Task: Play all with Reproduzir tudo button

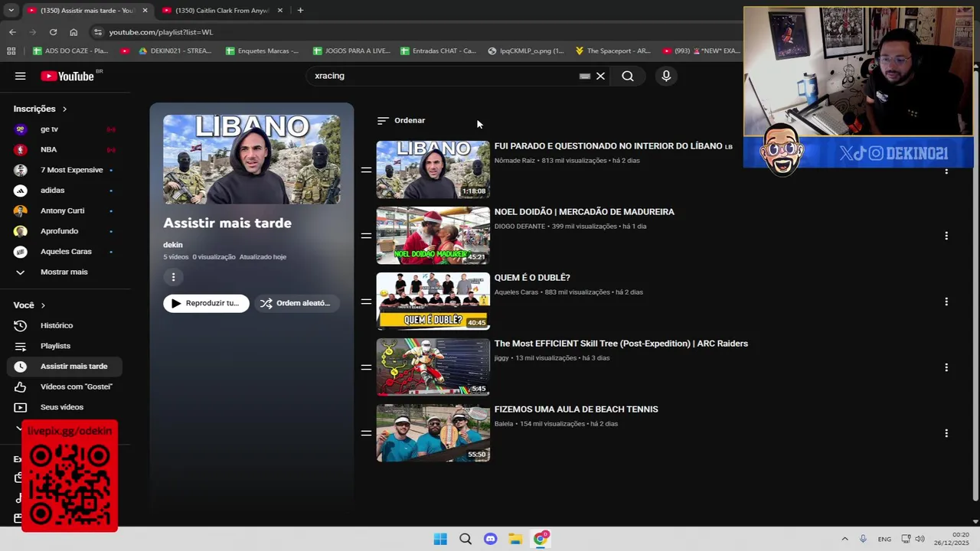Action: [x=206, y=303]
